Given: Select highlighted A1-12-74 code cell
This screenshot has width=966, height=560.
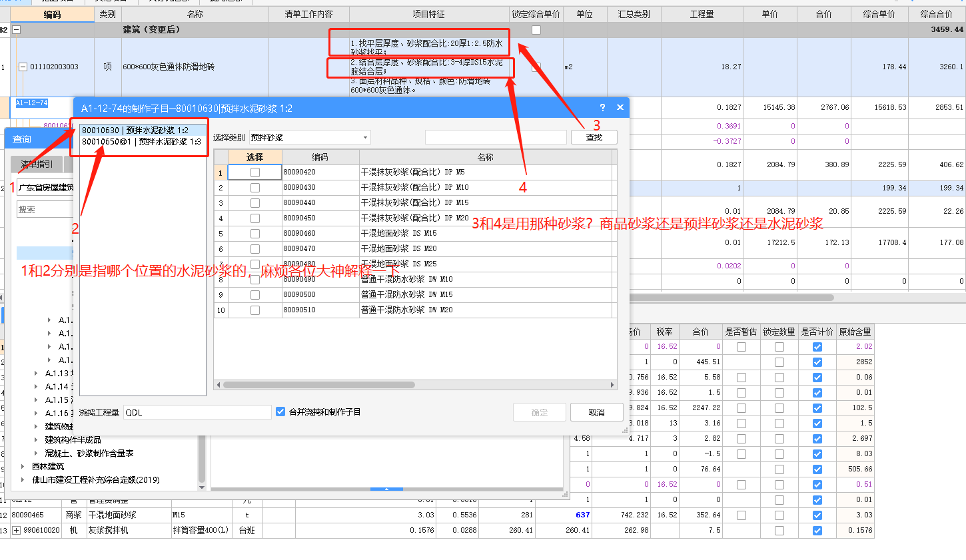Looking at the screenshot, I should pyautogui.click(x=32, y=103).
